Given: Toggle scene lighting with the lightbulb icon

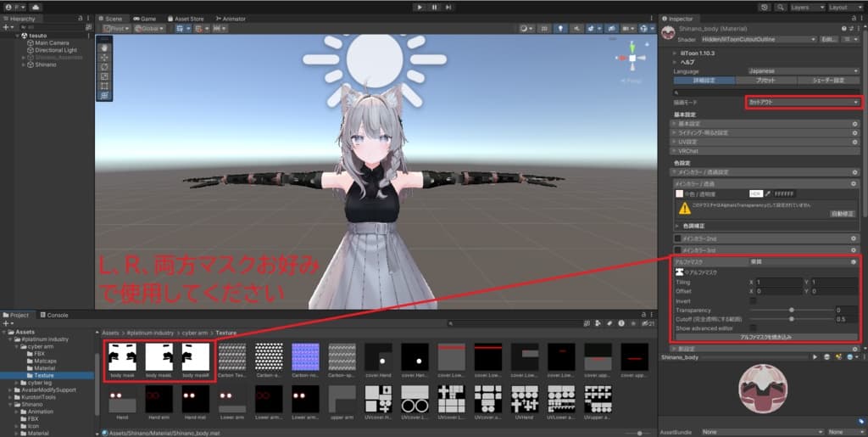Looking at the screenshot, I should pos(561,28).
